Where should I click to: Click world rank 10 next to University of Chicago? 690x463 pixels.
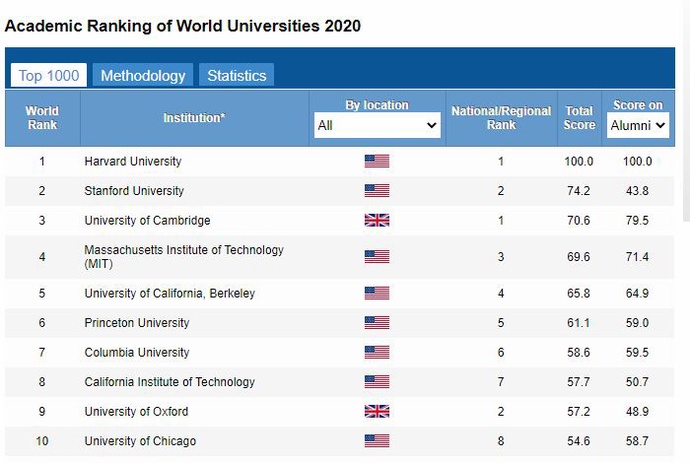[x=42, y=441]
